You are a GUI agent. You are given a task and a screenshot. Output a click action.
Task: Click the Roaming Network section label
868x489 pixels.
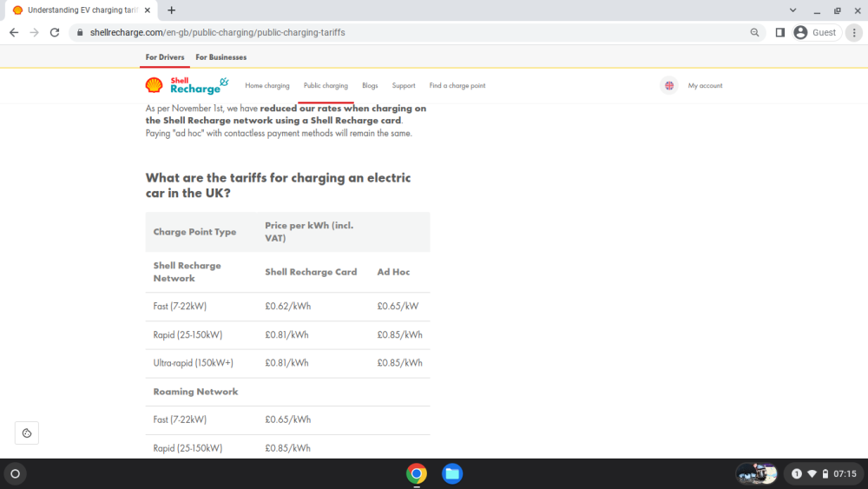(195, 392)
